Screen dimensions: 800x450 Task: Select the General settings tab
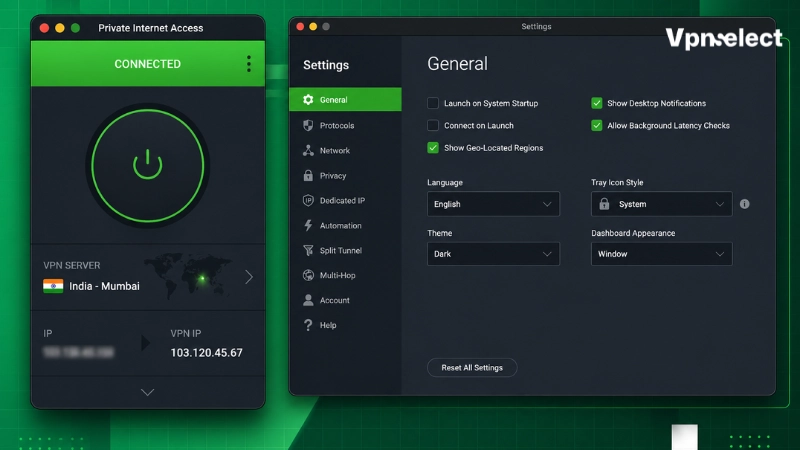tap(345, 99)
